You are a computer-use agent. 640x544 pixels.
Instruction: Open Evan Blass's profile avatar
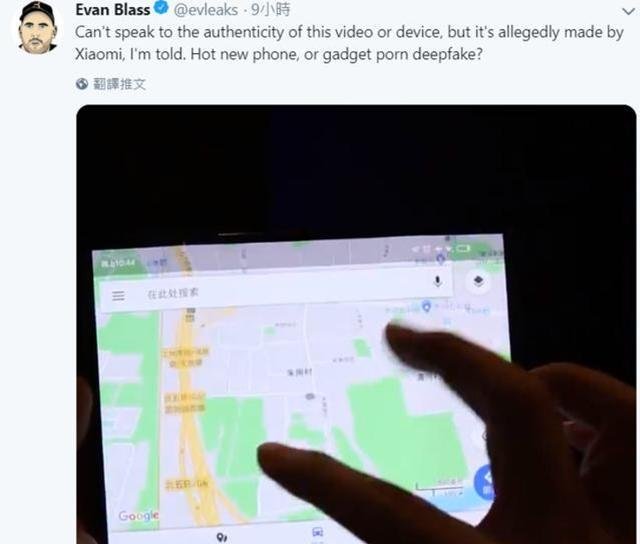pos(38,28)
